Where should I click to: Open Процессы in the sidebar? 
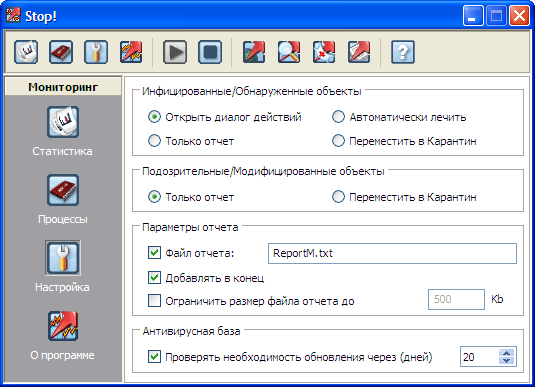point(63,199)
